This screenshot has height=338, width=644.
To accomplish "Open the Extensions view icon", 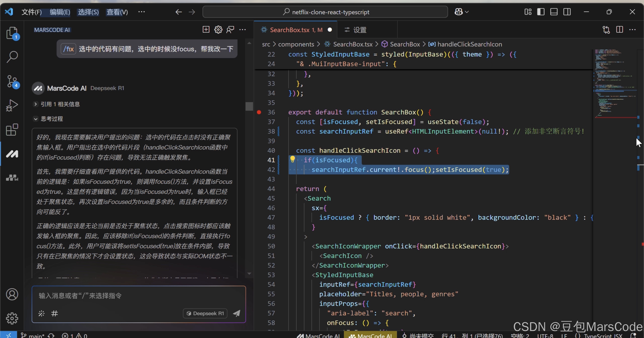I will 12,130.
